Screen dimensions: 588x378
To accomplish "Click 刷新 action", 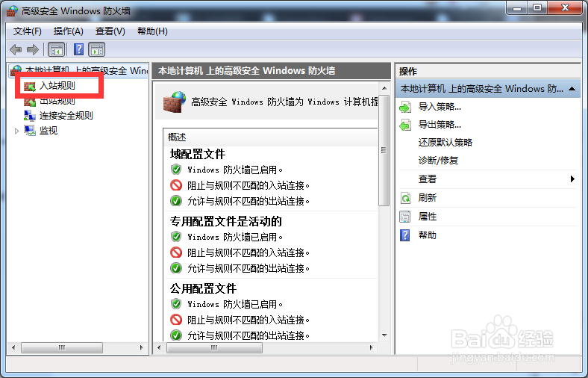I will (x=427, y=198).
